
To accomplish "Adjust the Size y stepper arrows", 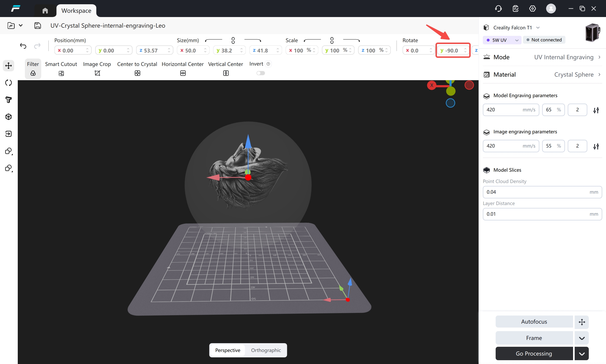I will click(x=242, y=50).
